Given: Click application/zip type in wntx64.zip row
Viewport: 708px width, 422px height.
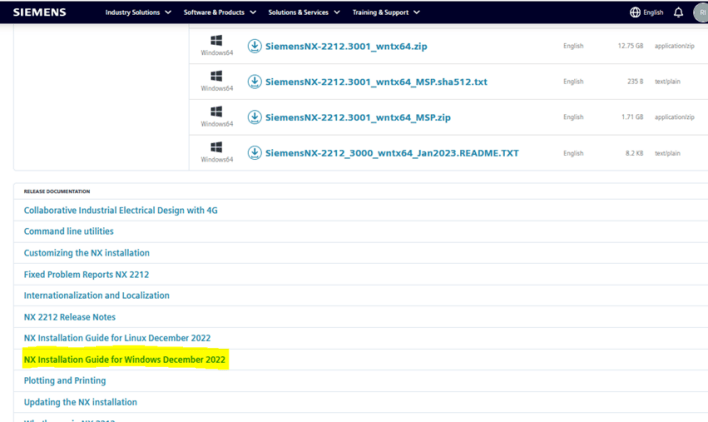Looking at the screenshot, I should [x=675, y=46].
